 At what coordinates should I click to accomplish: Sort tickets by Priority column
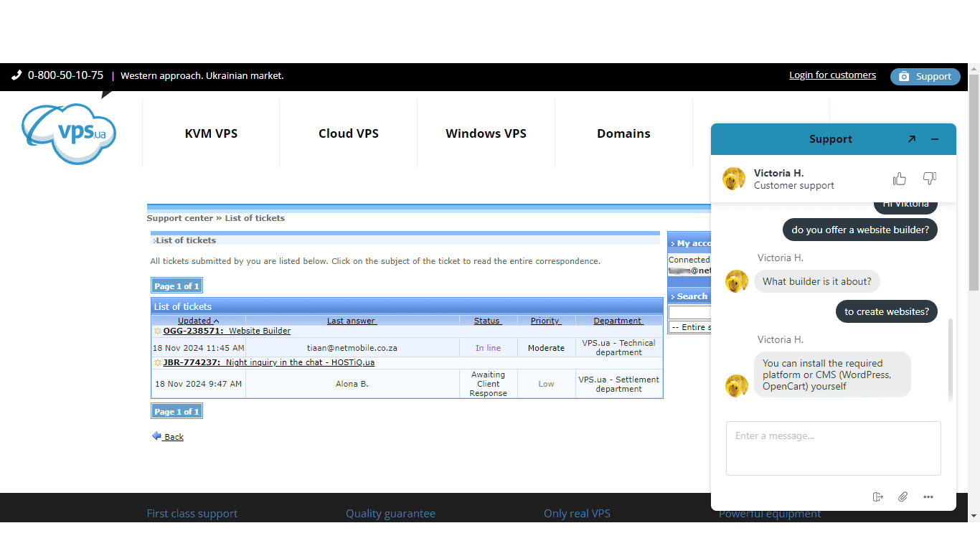[546, 321]
